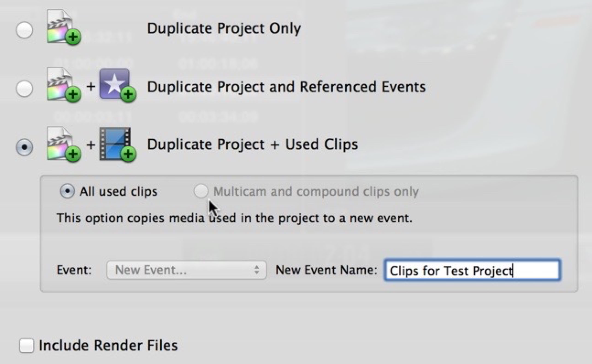The width and height of the screenshot is (592, 364).
Task: Choose Duplicate Project and Referenced Events radio button
Action: tap(24, 88)
